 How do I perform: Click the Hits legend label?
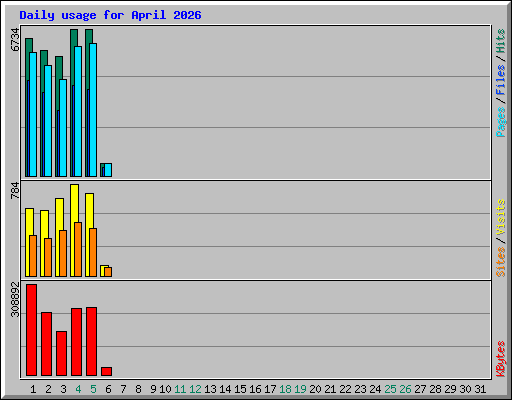click(x=501, y=41)
